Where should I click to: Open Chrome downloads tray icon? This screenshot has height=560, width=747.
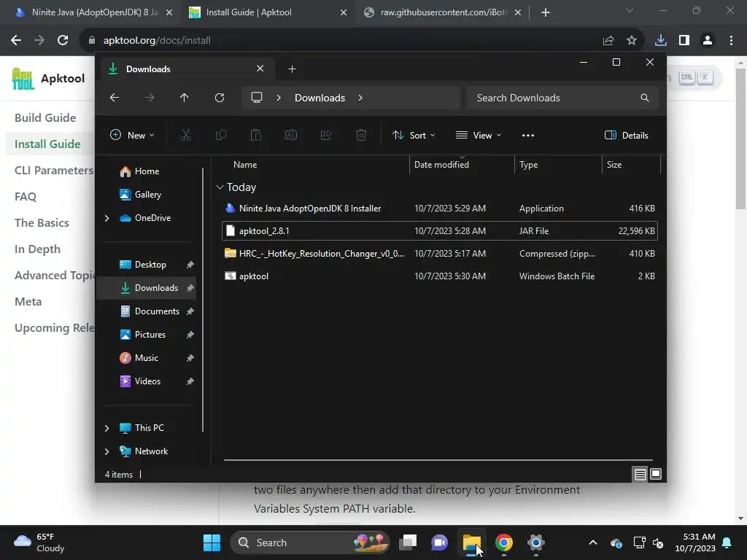[660, 41]
